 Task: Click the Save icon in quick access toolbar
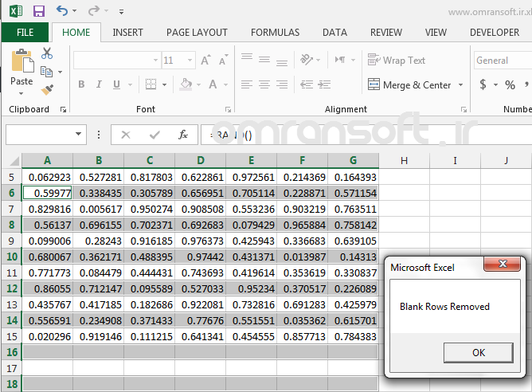tap(39, 11)
